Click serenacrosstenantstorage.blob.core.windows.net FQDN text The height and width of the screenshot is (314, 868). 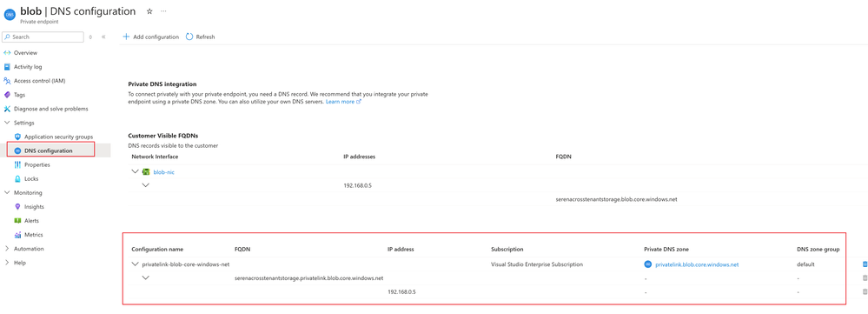tap(616, 199)
